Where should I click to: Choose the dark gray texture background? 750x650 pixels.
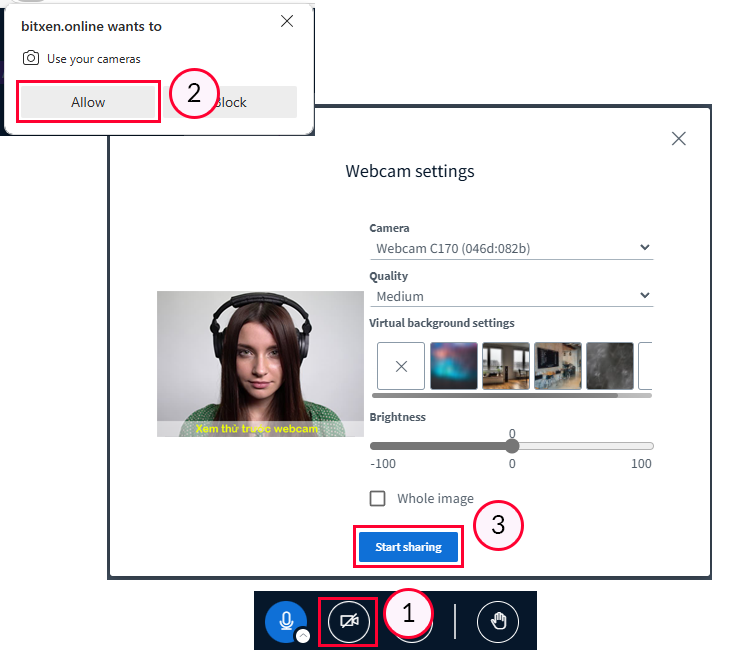tap(609, 366)
